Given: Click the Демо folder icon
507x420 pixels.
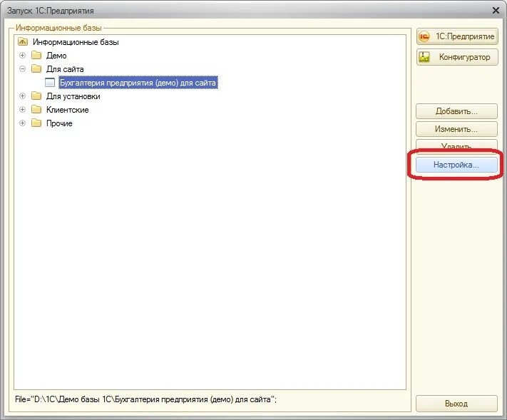Looking at the screenshot, I should click(36, 56).
